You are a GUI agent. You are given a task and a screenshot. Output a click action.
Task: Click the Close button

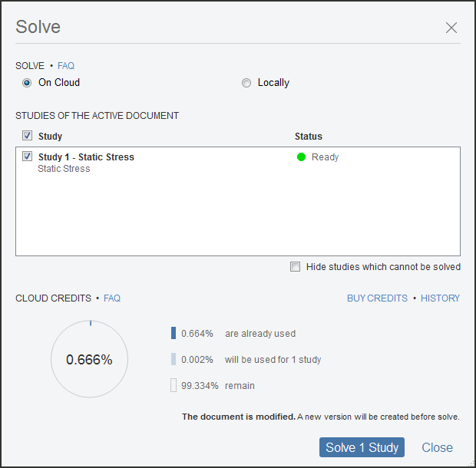pyautogui.click(x=437, y=448)
